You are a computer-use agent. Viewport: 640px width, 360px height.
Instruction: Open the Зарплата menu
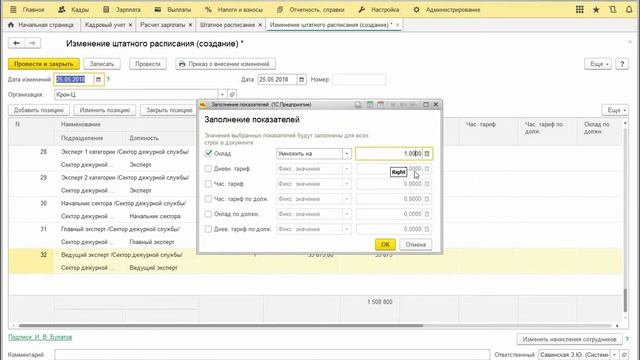click(122, 9)
